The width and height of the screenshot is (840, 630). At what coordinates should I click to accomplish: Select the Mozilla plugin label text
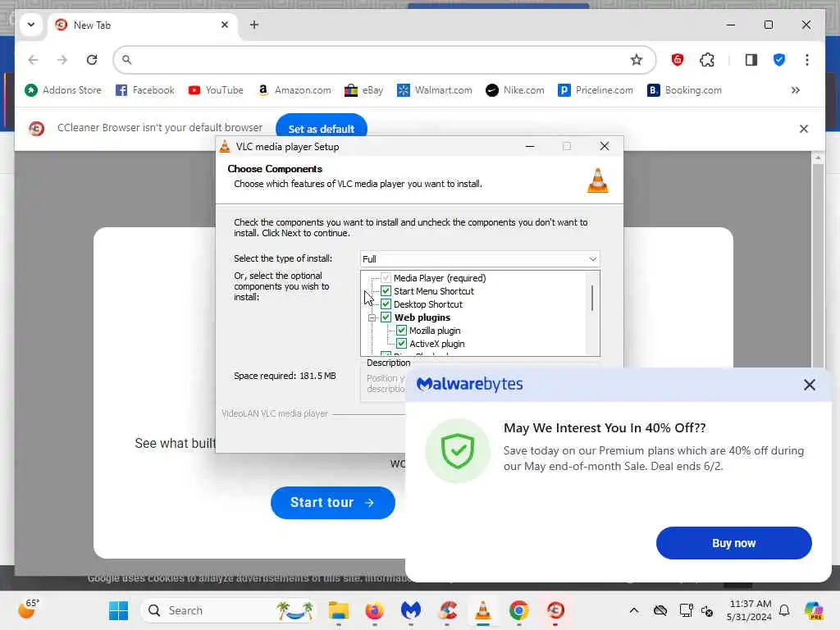tap(435, 331)
